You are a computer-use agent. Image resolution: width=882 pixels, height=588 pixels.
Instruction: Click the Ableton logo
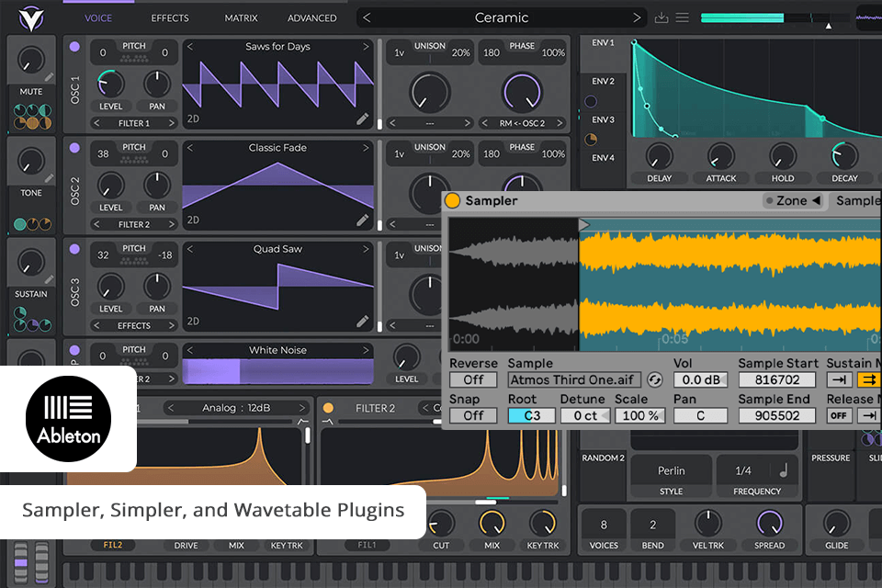(69, 419)
